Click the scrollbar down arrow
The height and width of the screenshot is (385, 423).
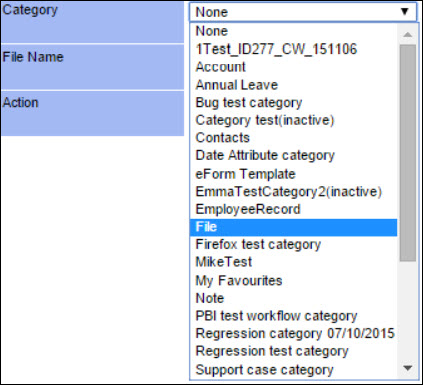(408, 368)
